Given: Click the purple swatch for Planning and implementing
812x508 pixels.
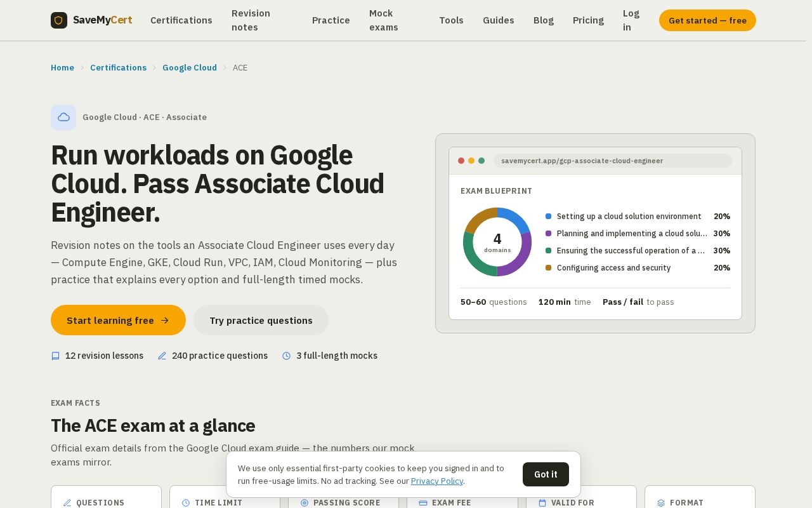Looking at the screenshot, I should click(x=548, y=234).
